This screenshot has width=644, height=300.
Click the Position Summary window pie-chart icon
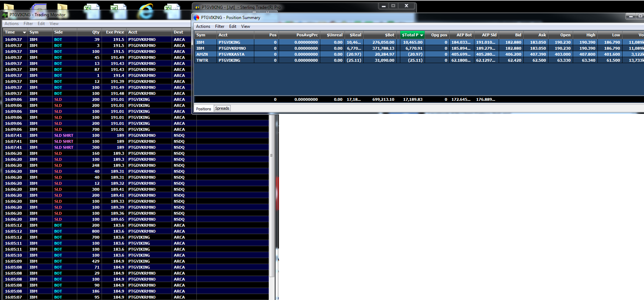pyautogui.click(x=196, y=18)
